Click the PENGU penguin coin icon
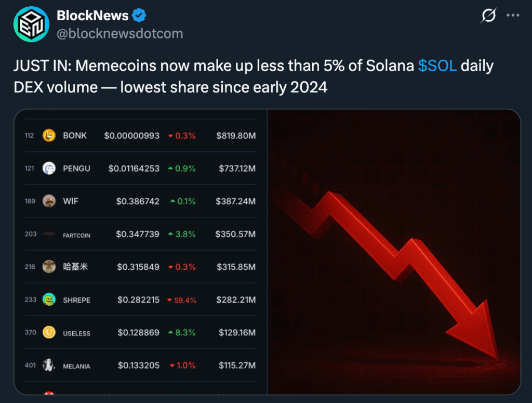The width and height of the screenshot is (532, 403). coord(49,168)
